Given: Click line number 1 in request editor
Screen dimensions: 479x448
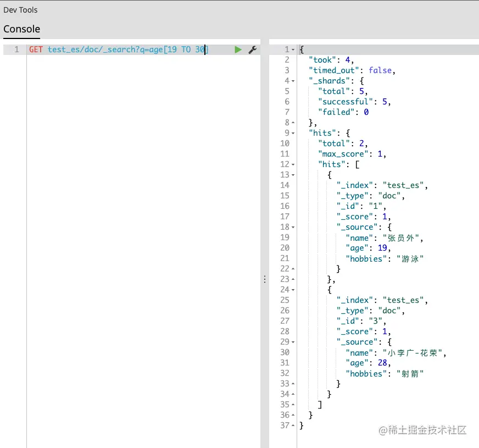Looking at the screenshot, I should coord(17,49).
